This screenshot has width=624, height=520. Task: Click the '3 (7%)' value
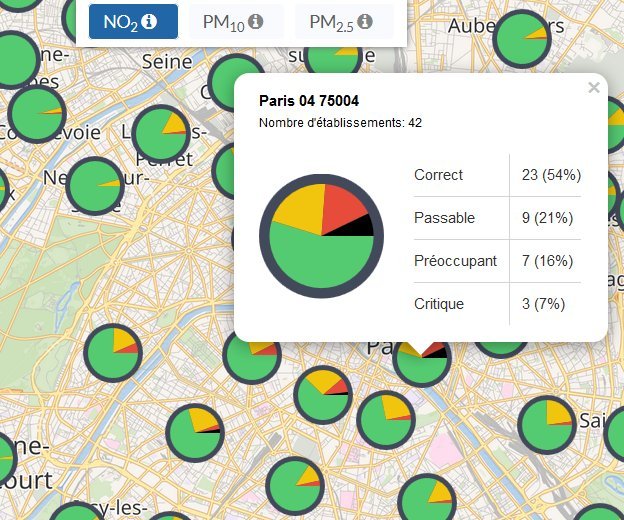point(543,304)
